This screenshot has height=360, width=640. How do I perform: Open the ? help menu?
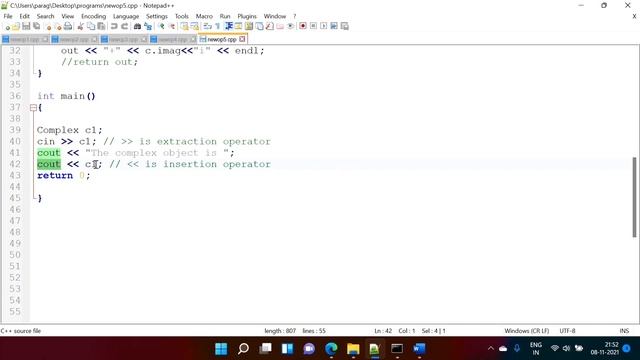coord(294,16)
